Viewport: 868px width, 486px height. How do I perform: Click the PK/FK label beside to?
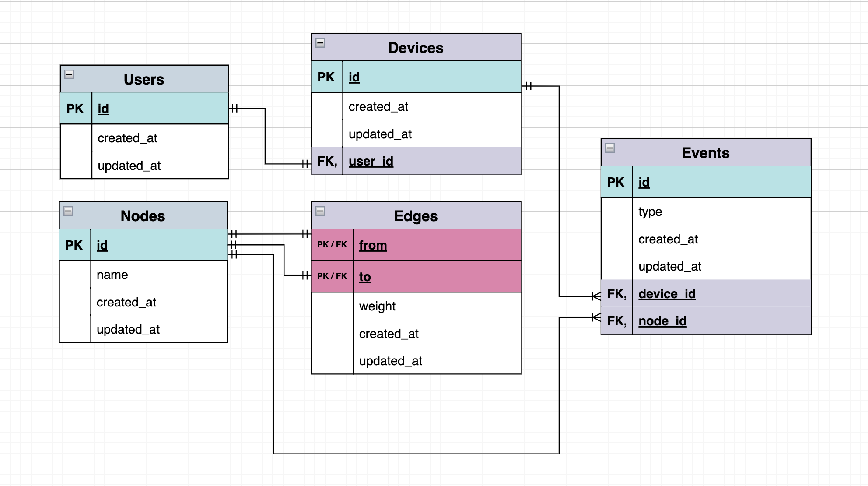(x=332, y=276)
